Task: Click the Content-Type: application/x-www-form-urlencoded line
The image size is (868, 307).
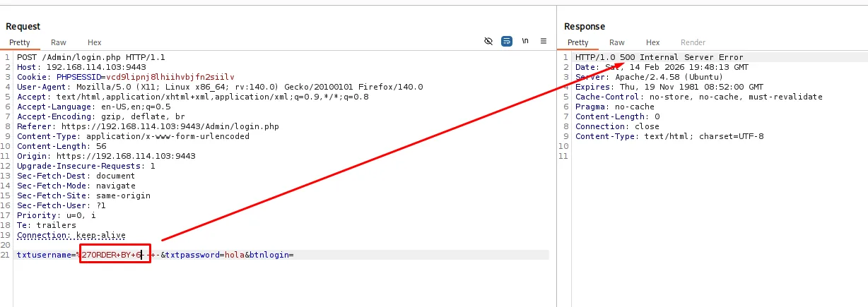Action: click(x=133, y=136)
